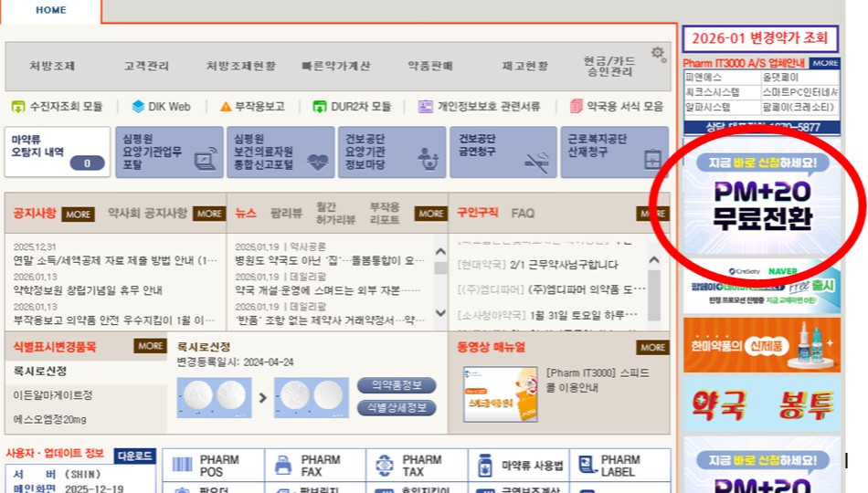The height and width of the screenshot is (493, 868).
Task: Select the 부작용 리포트 tab
Action: (x=385, y=213)
